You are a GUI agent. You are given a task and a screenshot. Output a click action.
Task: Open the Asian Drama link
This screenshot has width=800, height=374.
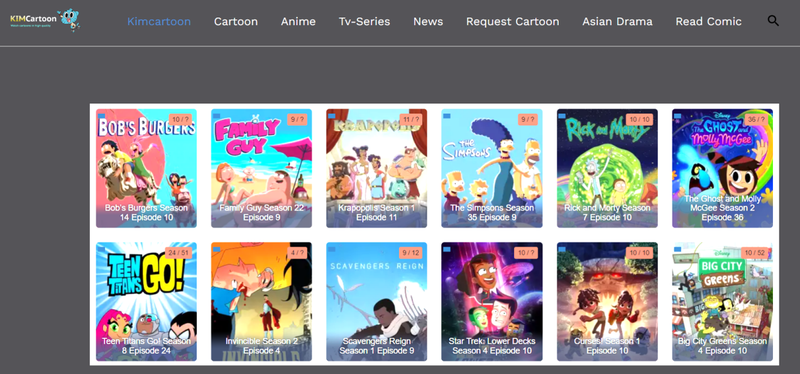pyautogui.click(x=617, y=21)
